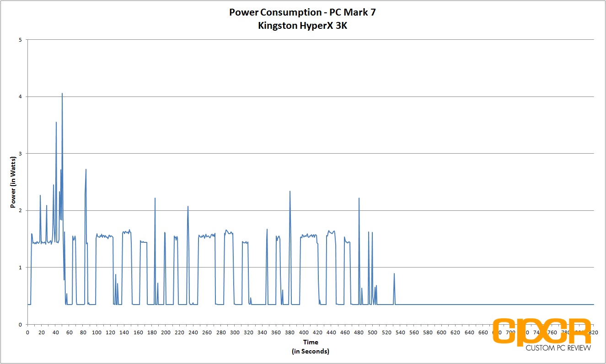Click the "200" tick label on the time axis
This screenshot has width=606, height=364.
coord(166,332)
